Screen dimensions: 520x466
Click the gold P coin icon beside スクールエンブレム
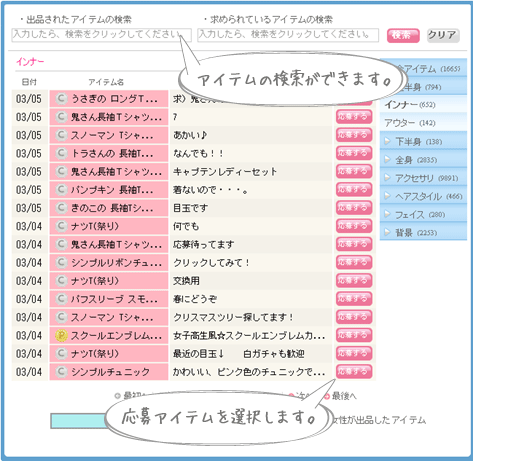click(x=61, y=336)
